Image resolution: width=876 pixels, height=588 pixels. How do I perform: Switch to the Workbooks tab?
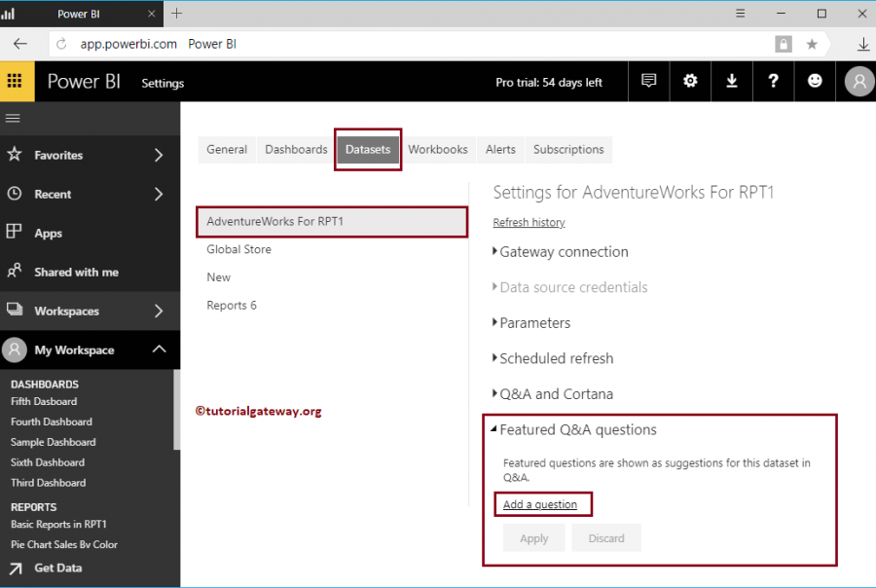click(x=438, y=149)
